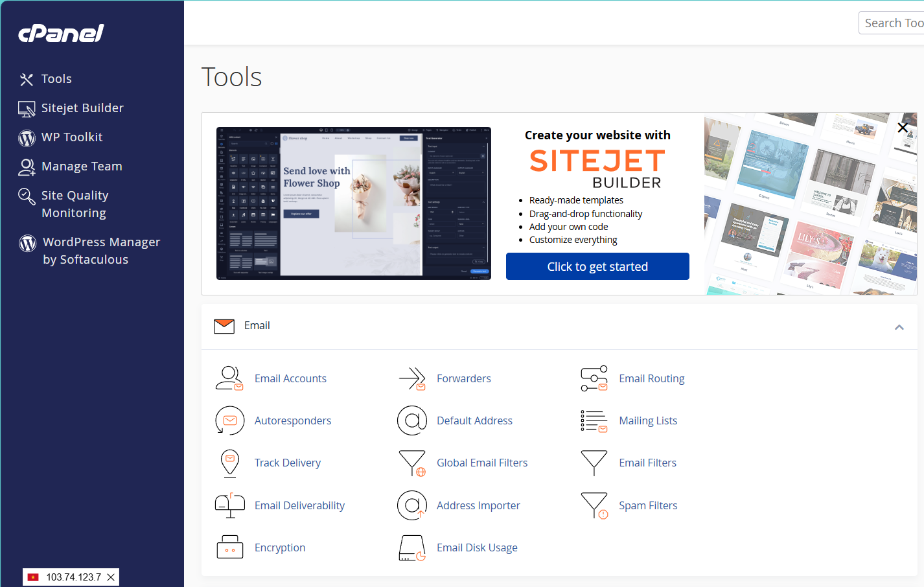Viewport: 924px width, 587px height.
Task: Open the Mailing Lists link
Action: [648, 420]
